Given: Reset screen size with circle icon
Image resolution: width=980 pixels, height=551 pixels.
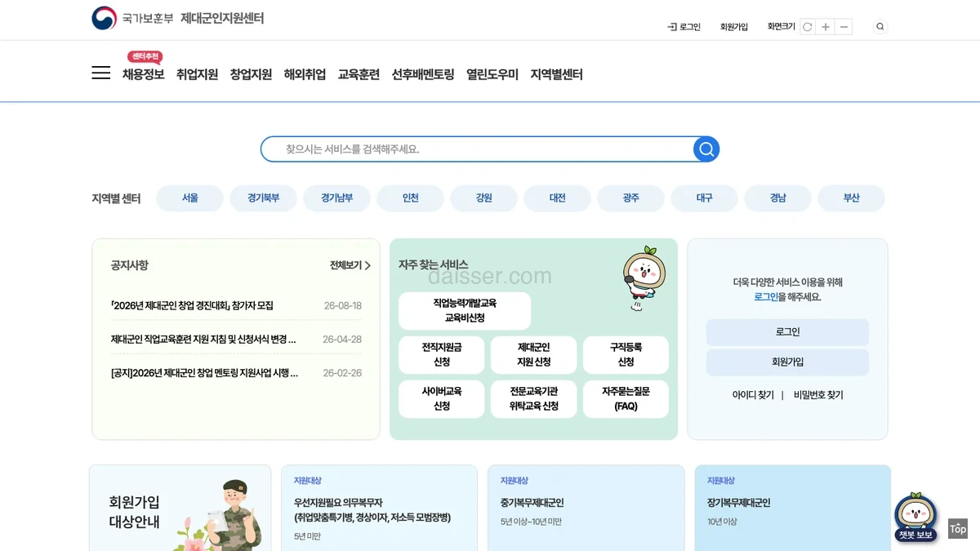Looking at the screenshot, I should (x=808, y=27).
